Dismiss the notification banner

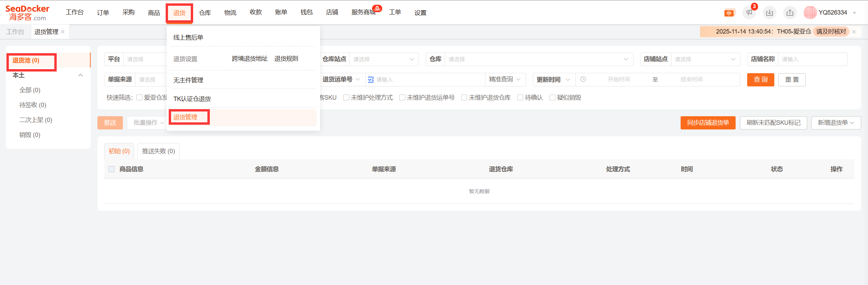pyautogui.click(x=854, y=32)
